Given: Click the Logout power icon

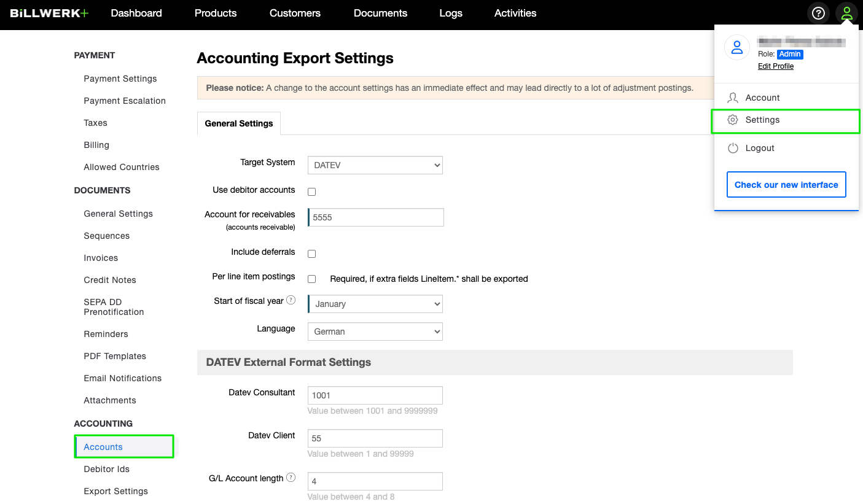Looking at the screenshot, I should (x=732, y=148).
